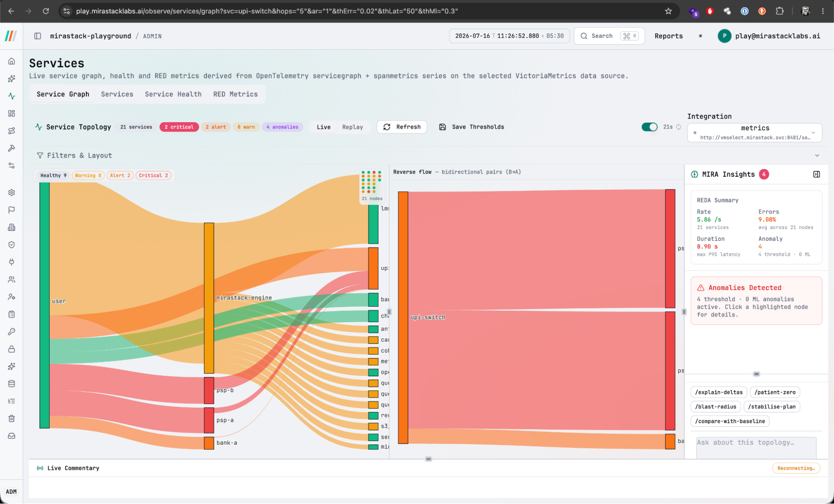This screenshot has height=504, width=834.
Task: Open the Service Graph tab
Action: 63,94
